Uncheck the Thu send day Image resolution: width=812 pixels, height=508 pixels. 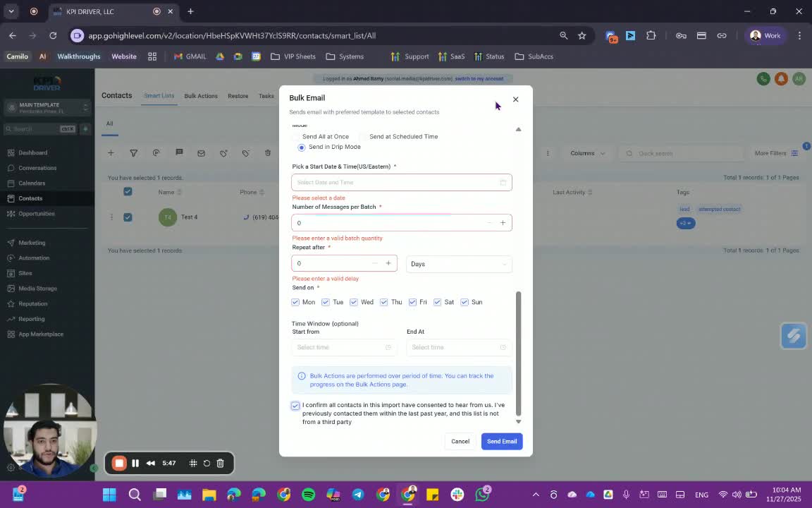click(x=383, y=302)
